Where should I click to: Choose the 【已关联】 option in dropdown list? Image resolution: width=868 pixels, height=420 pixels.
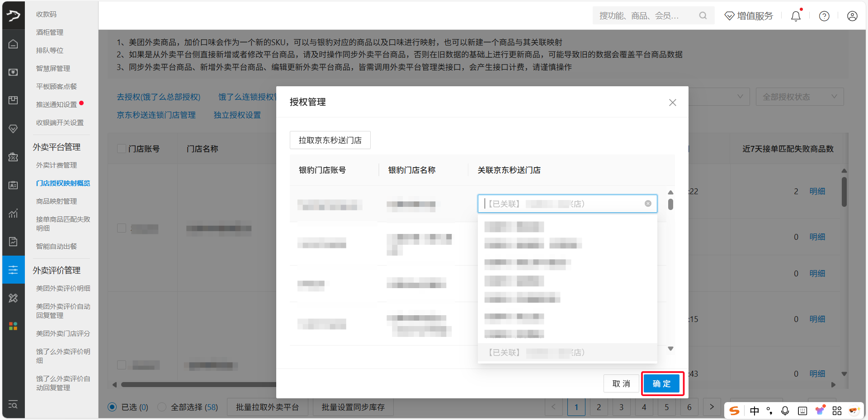pyautogui.click(x=567, y=352)
